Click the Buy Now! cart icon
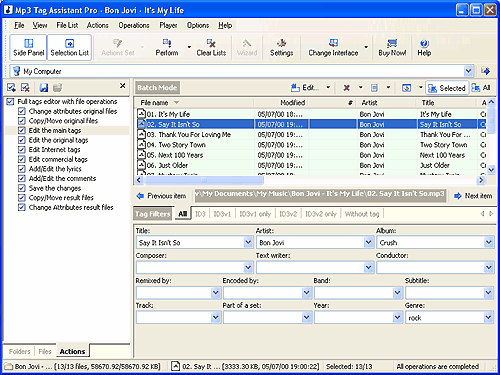The height and width of the screenshot is (375, 500). (x=392, y=43)
